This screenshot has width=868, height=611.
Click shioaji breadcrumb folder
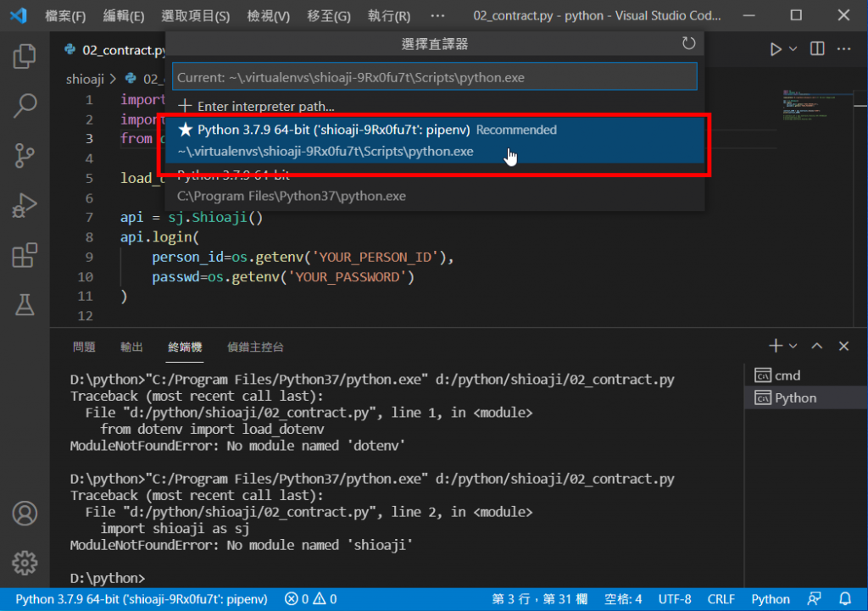[85, 79]
